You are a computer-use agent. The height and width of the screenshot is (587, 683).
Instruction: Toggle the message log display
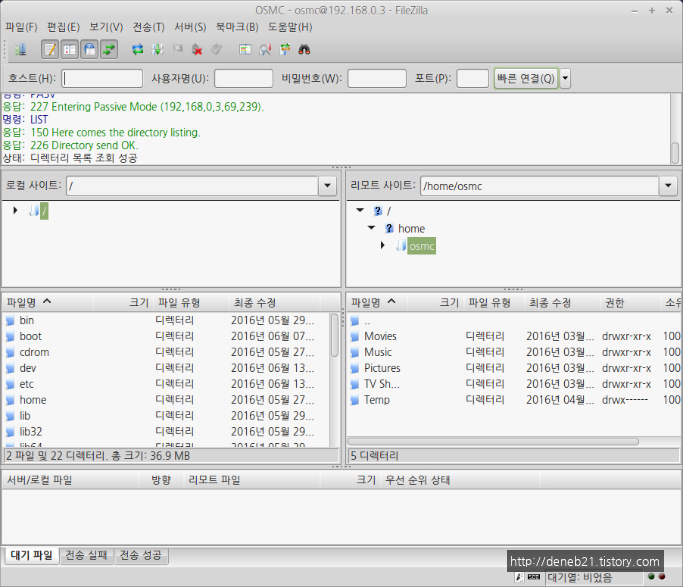(50, 49)
